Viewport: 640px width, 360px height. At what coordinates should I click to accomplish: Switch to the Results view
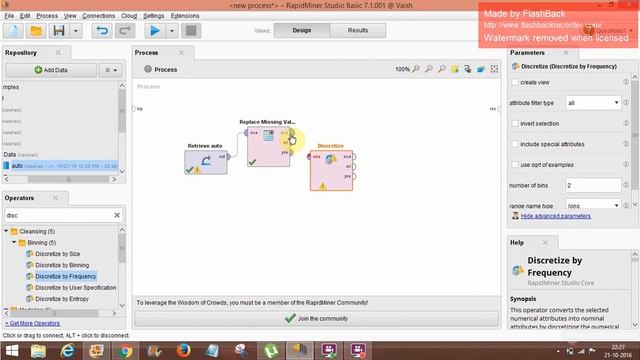click(x=358, y=30)
